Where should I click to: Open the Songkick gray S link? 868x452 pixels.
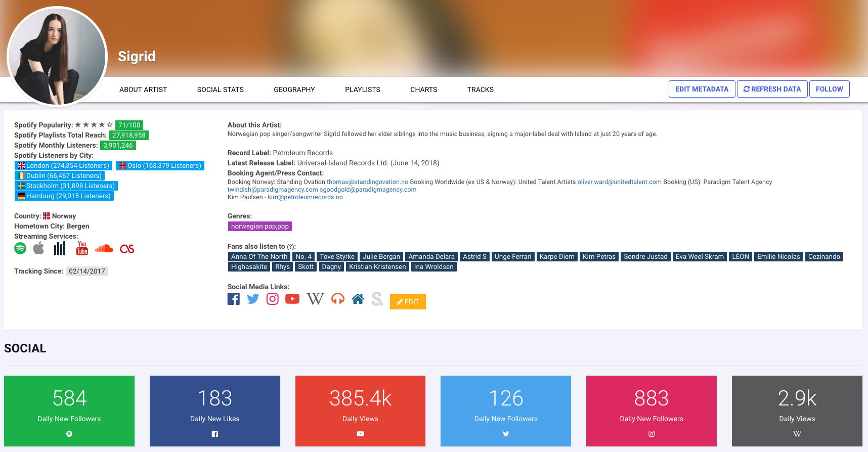tap(377, 299)
